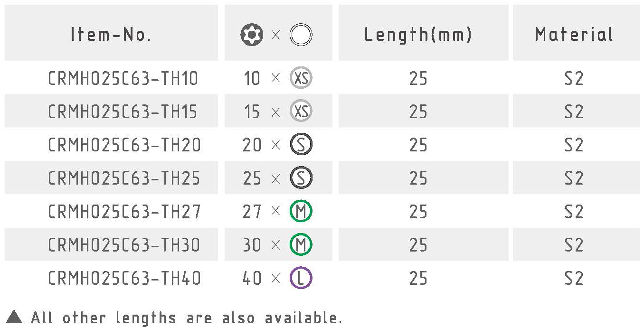Select the Item-No. column header
The width and height of the screenshot is (644, 327).
point(111,35)
